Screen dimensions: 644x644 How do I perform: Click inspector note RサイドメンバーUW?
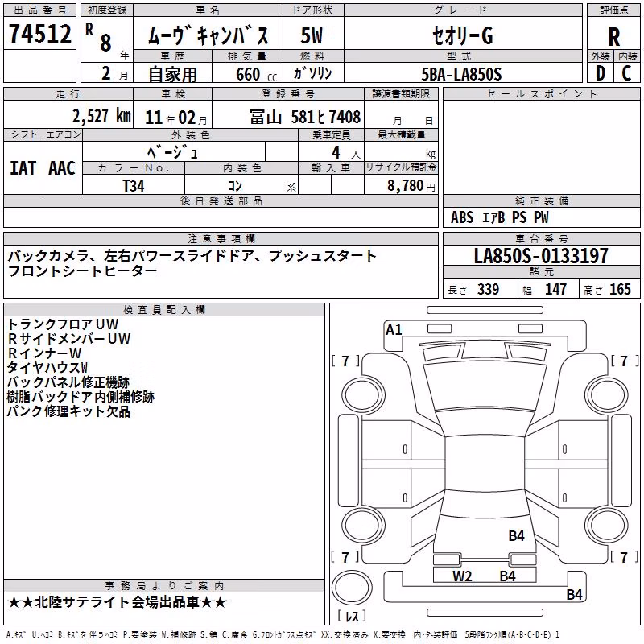(69, 339)
